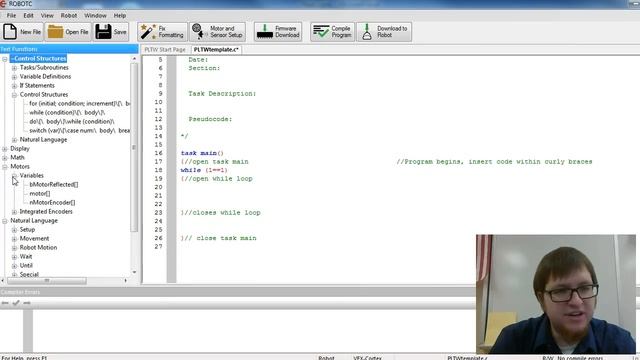Collapse the nested Control Structures node
The height and width of the screenshot is (360, 640).
pos(14,95)
